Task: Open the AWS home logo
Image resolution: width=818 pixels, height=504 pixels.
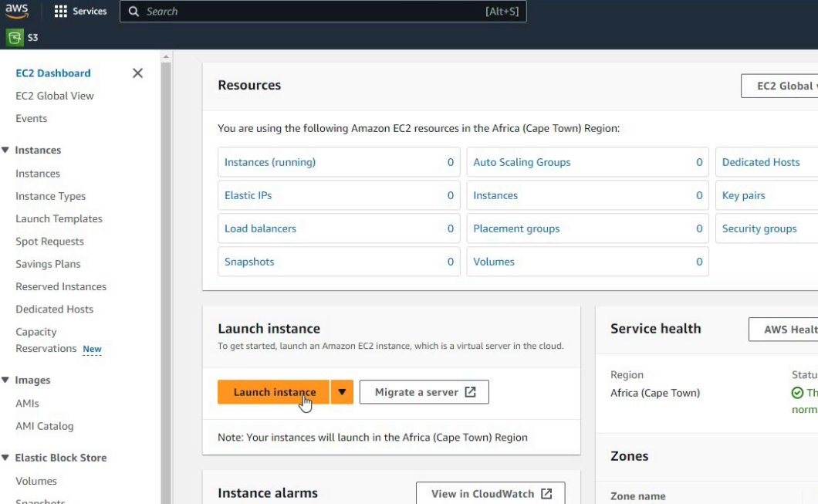Action: 17,11
